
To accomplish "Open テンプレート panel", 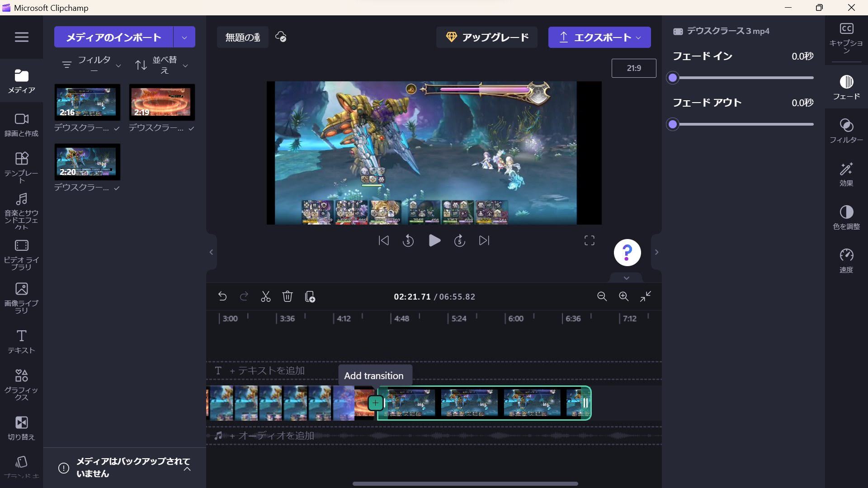I will tap(21, 168).
